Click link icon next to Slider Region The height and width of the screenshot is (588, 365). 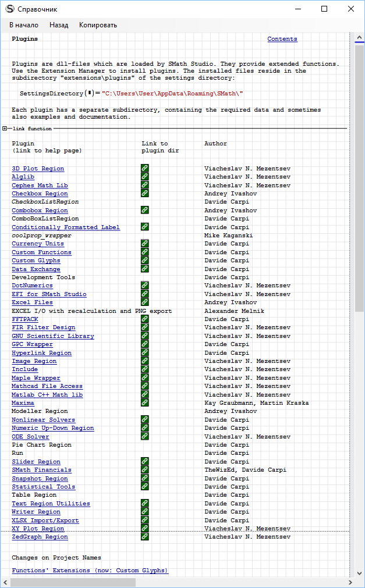click(x=144, y=461)
